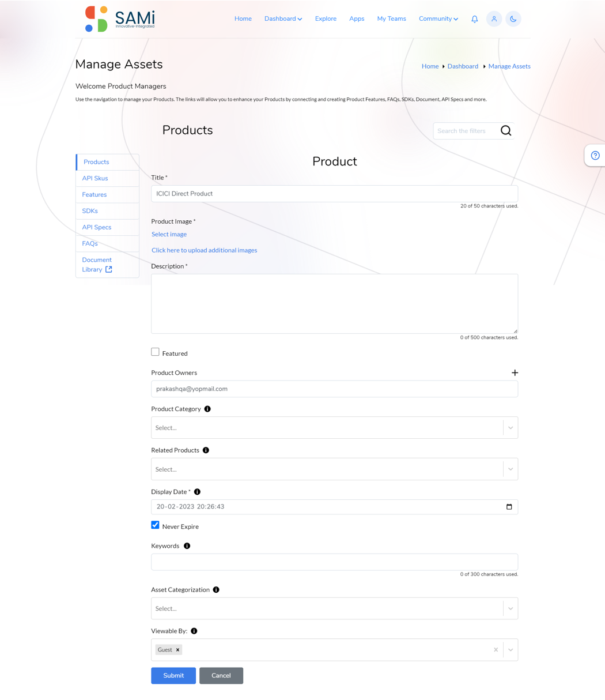Open the notifications bell icon
605x700 pixels.
pos(474,19)
